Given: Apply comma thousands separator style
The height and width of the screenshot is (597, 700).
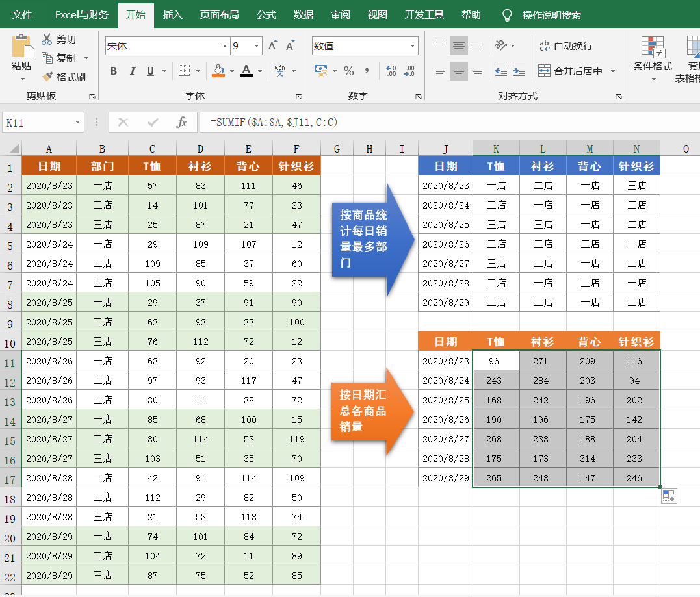Looking at the screenshot, I should [x=367, y=71].
